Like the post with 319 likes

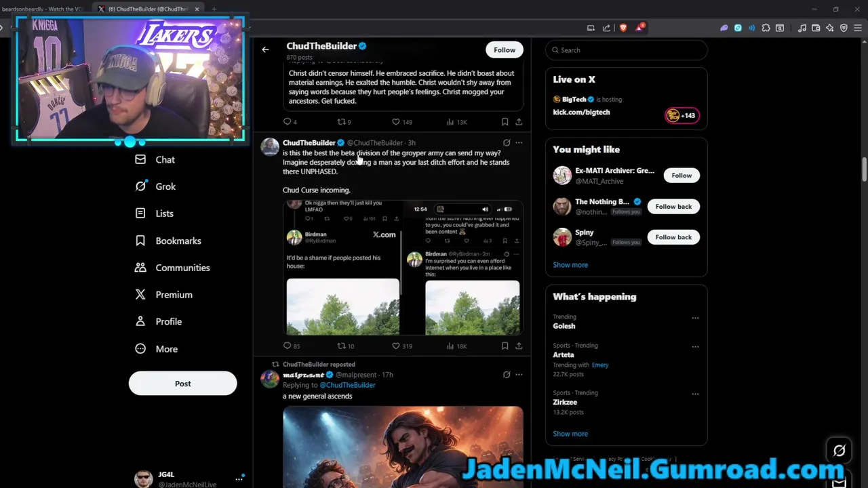coord(396,346)
